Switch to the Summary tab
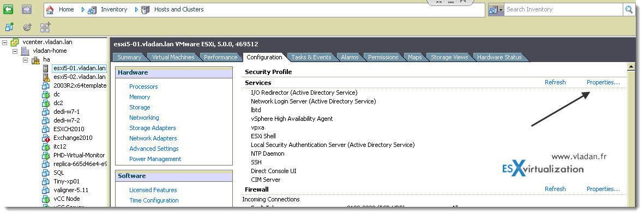Image resolution: width=644 pixels, height=215 pixels. click(129, 58)
